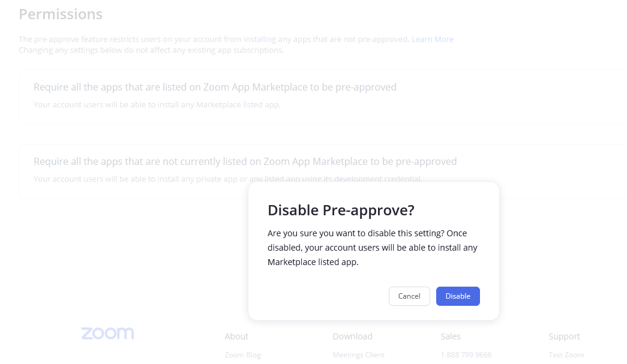Viewport: 627px width, 364px height.
Task: Click the blue Disable button
Action: (457, 296)
